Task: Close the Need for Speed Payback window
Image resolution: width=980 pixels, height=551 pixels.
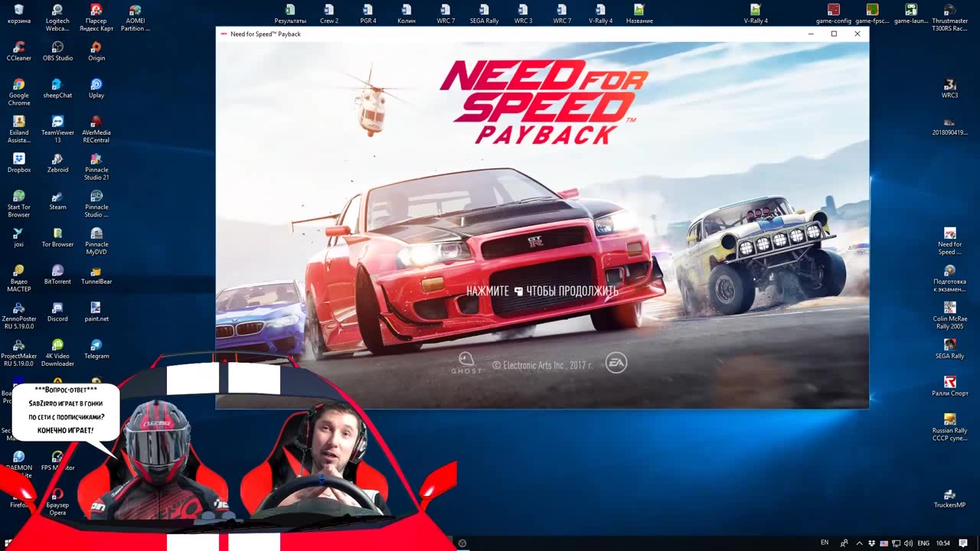Action: tap(857, 34)
